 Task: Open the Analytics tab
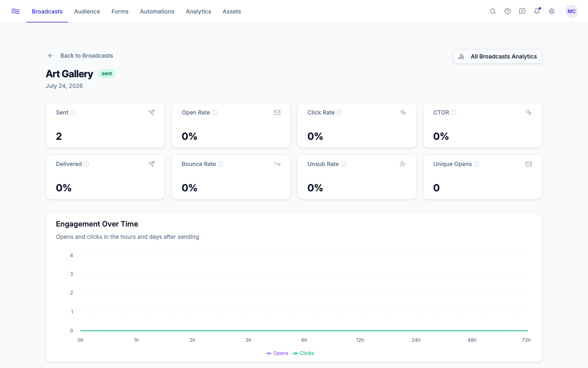coord(198,11)
